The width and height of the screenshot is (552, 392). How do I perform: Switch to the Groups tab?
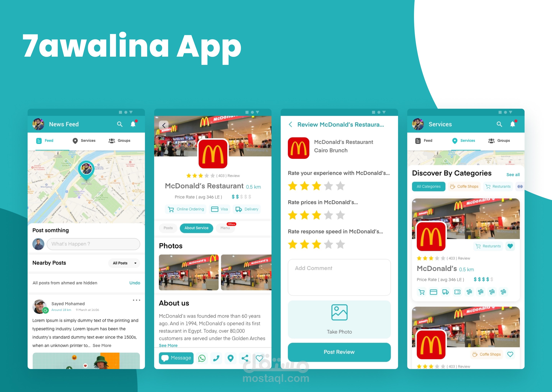121,141
